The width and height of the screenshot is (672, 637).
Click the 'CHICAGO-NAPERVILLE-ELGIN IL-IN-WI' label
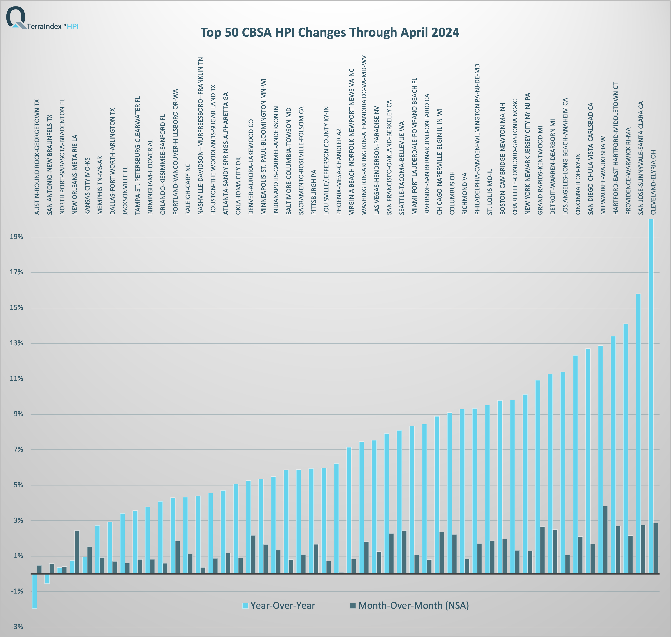click(439, 162)
